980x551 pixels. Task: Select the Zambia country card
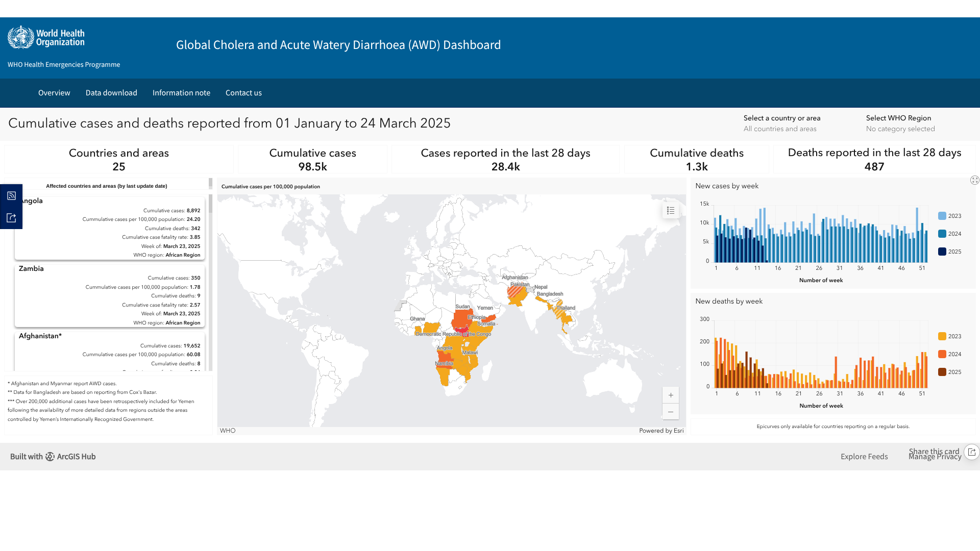point(109,295)
